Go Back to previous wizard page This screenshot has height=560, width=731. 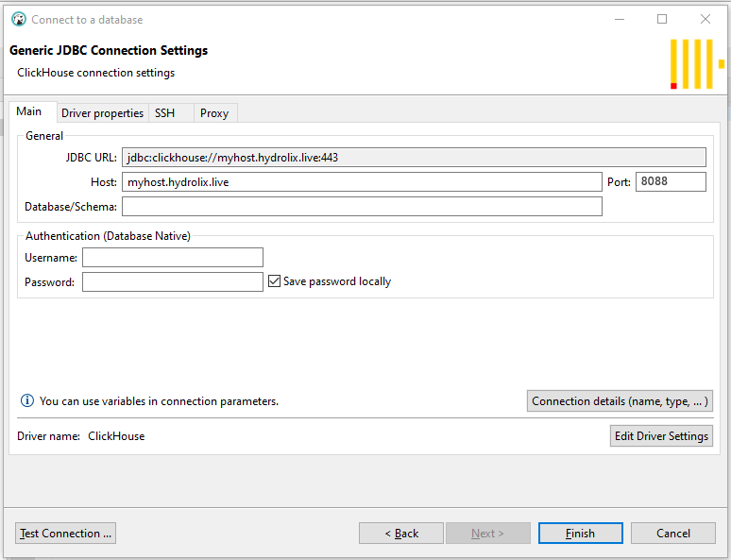pyautogui.click(x=401, y=533)
